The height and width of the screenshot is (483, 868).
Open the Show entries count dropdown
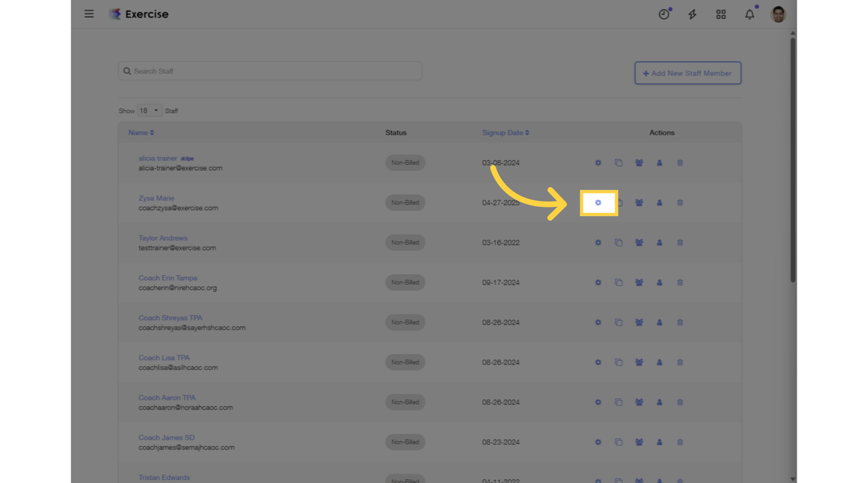(149, 110)
